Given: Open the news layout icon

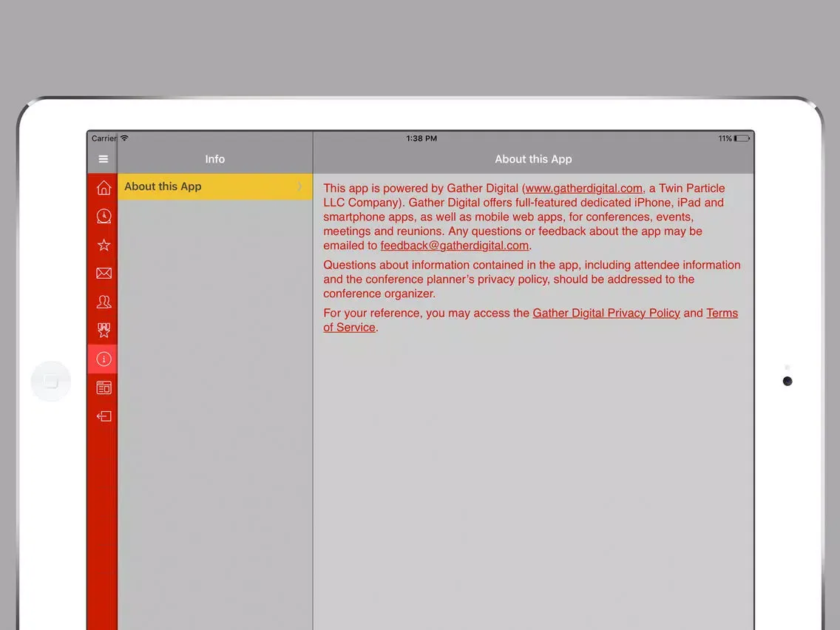Looking at the screenshot, I should (104, 387).
